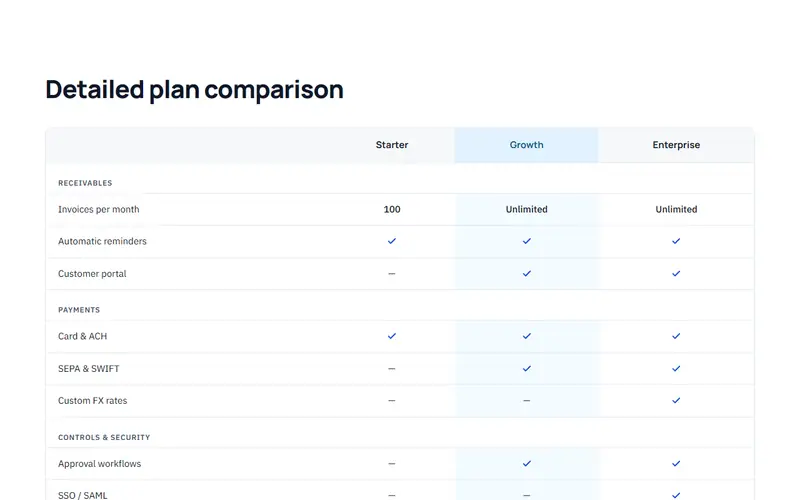
Task: Click the Invoices per month row label
Action: click(98, 209)
